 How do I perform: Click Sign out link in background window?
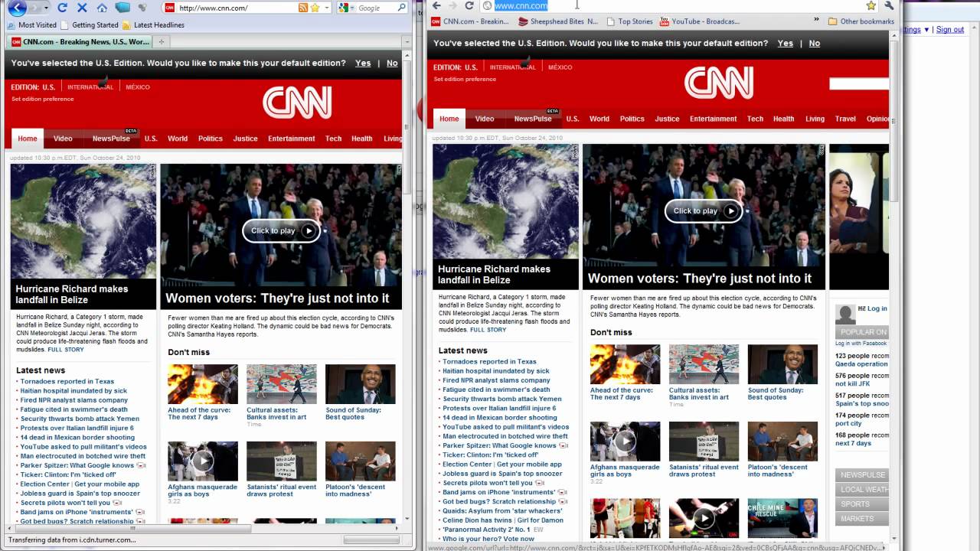point(950,30)
